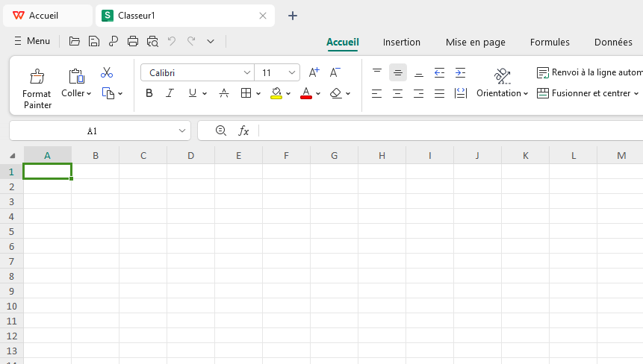Switch to the WPS Accueil home tab

click(x=48, y=16)
